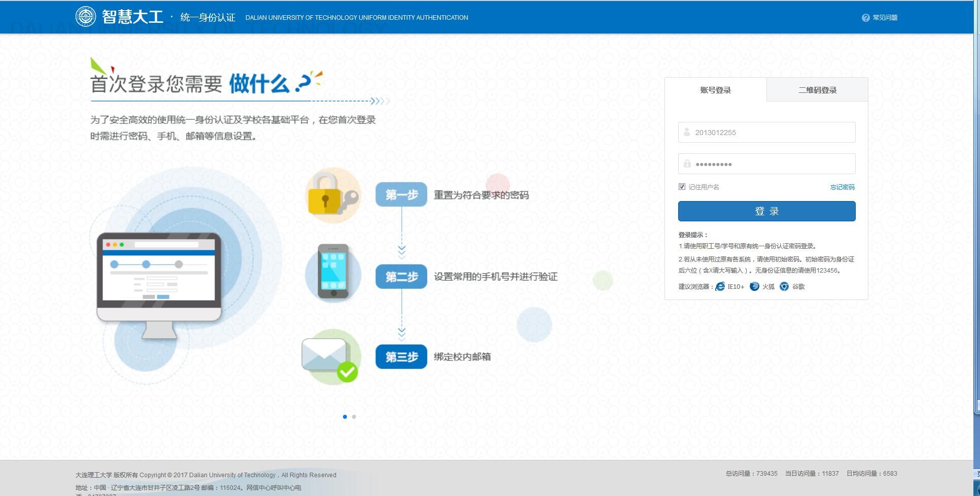
Task: Click the 第一步 step one label
Action: coord(401,195)
